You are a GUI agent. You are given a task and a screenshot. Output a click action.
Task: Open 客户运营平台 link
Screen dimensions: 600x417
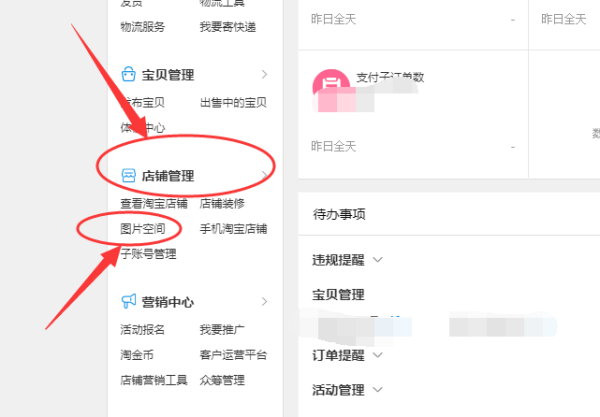point(233,355)
